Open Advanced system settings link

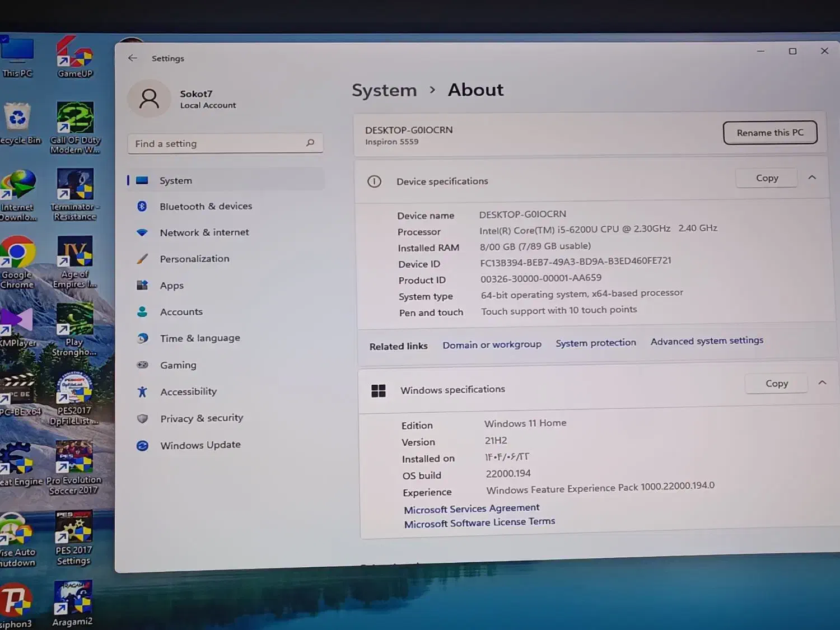click(707, 341)
